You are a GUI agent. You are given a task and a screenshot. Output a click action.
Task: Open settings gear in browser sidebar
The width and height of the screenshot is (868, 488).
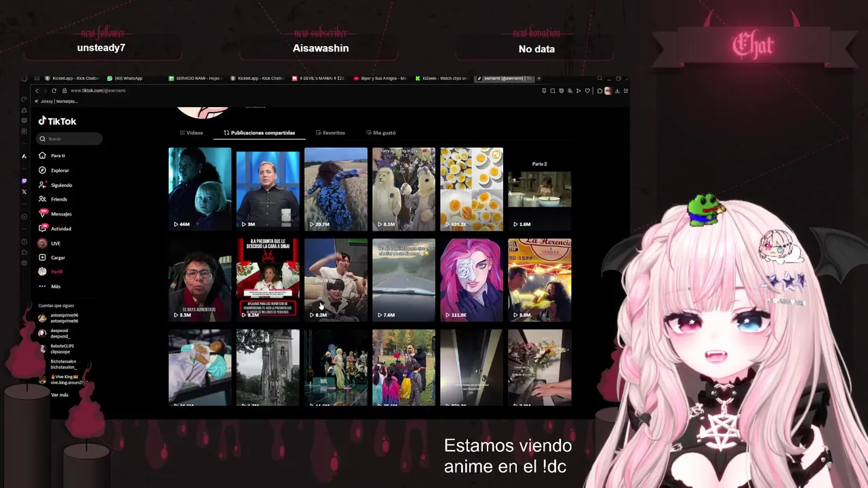[x=24, y=263]
